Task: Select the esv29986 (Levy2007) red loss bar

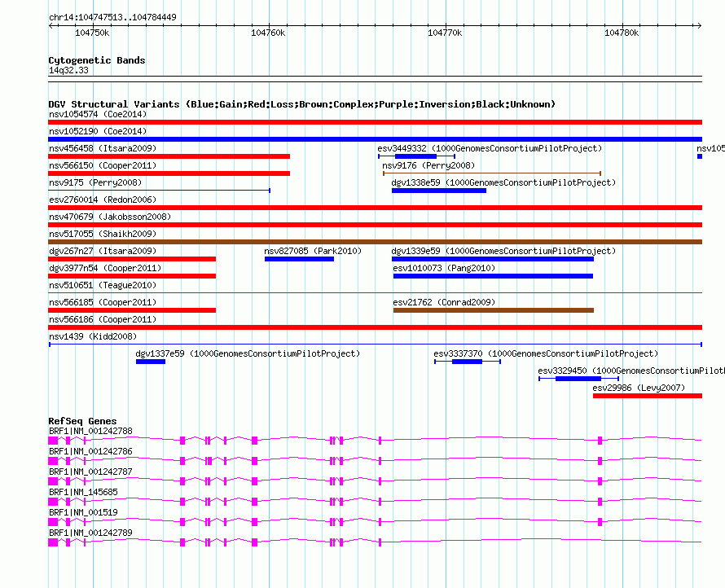Action: [647, 396]
